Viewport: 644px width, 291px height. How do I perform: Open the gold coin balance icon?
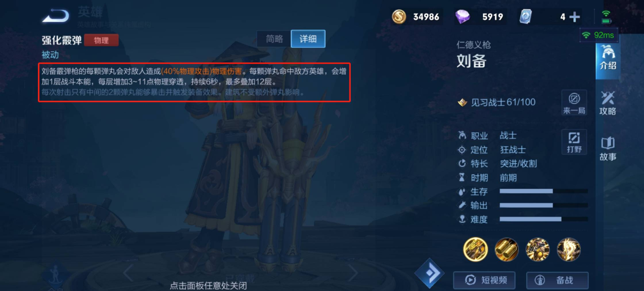[399, 17]
